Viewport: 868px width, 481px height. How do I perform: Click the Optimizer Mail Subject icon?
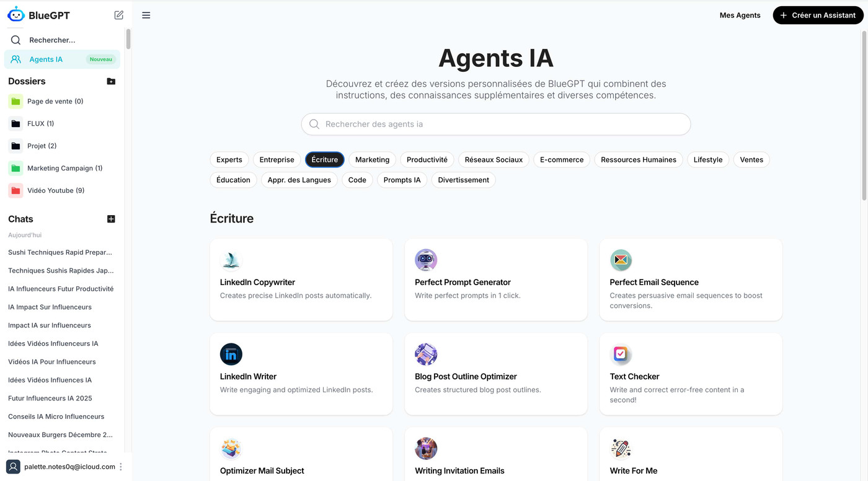coord(231,449)
